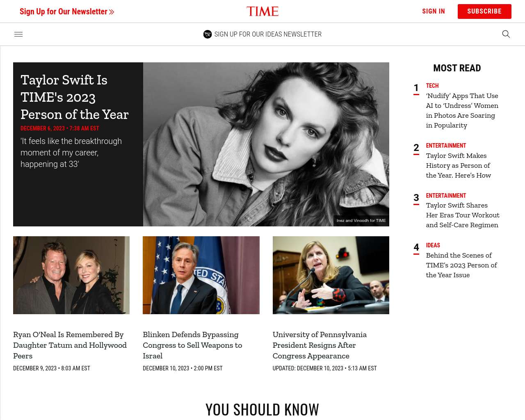
Task: Click Ryan O'Neal and Tatum photo
Action: (x=71, y=275)
